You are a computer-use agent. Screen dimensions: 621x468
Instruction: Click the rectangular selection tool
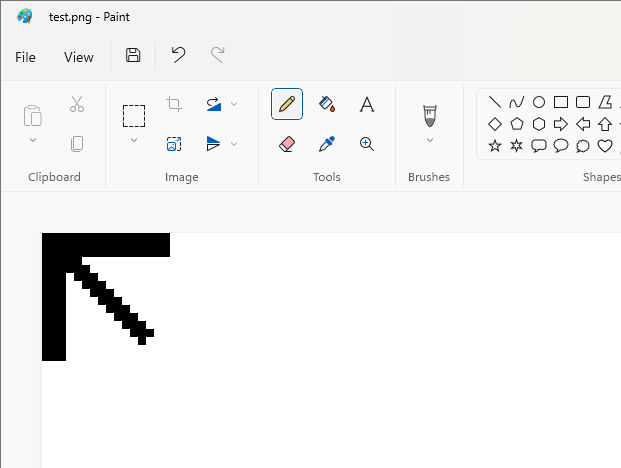point(134,115)
